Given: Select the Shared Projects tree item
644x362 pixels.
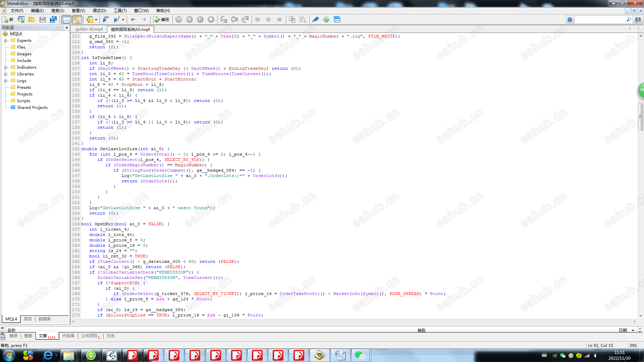Looking at the screenshot, I should [32, 108].
